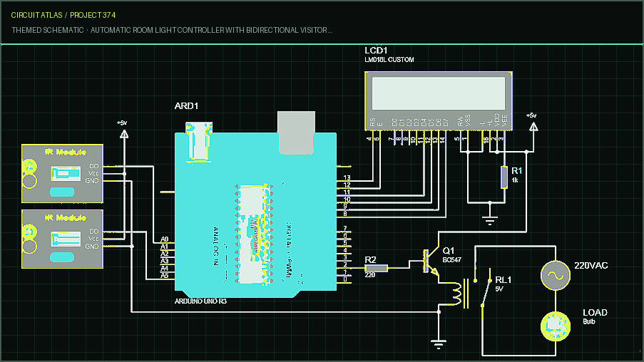Click the VEE pin label on LCD1
Image resolution: width=644 pixels, height=362 pixels.
504,120
